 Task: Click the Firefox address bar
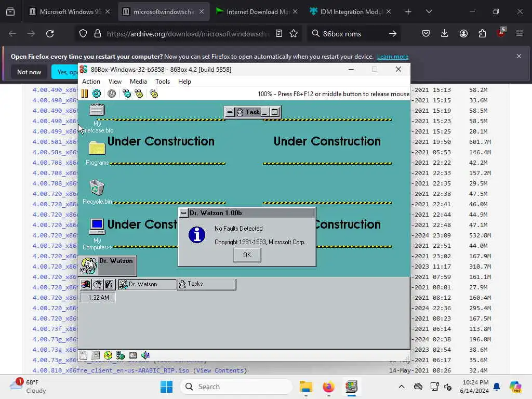pyautogui.click(x=188, y=33)
